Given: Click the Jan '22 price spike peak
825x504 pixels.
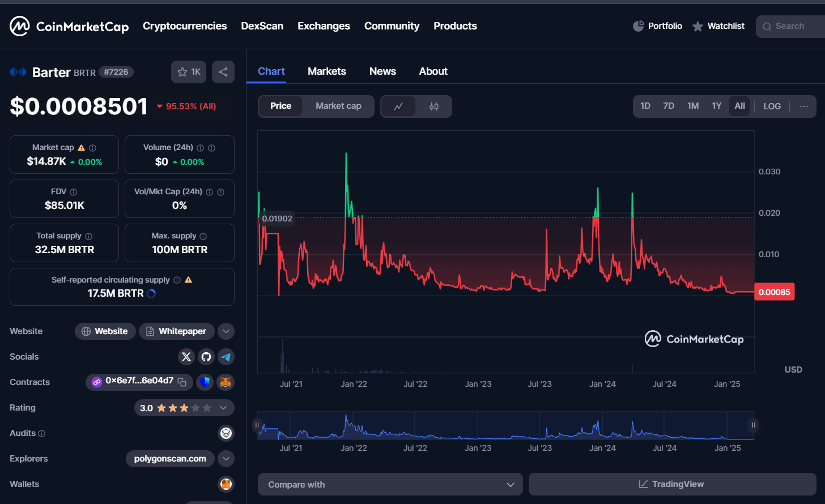Looking at the screenshot, I should click(346, 153).
